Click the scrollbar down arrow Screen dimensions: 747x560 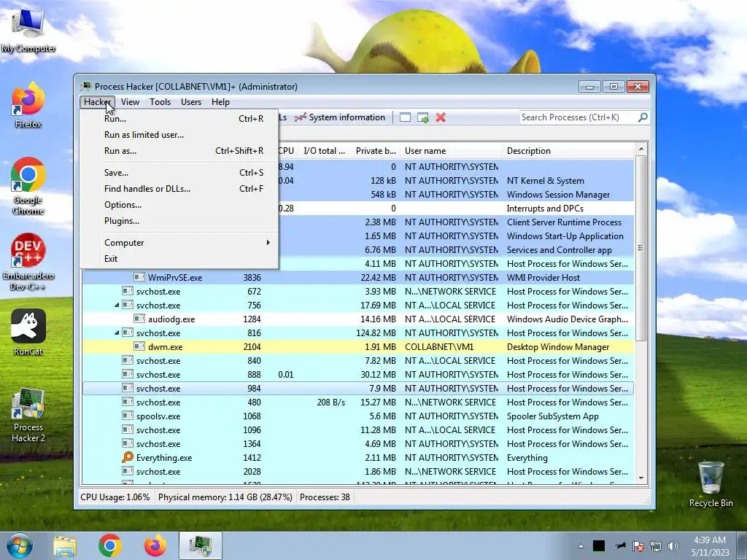(640, 478)
